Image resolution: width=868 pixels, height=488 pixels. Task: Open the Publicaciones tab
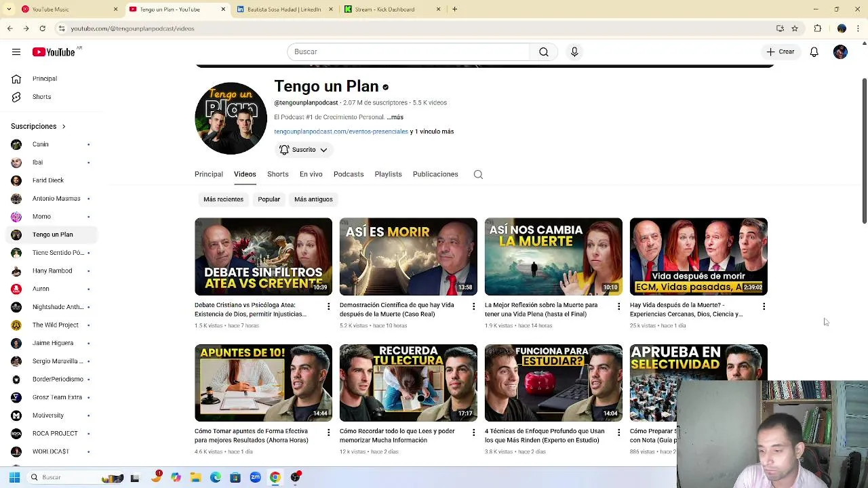point(435,174)
